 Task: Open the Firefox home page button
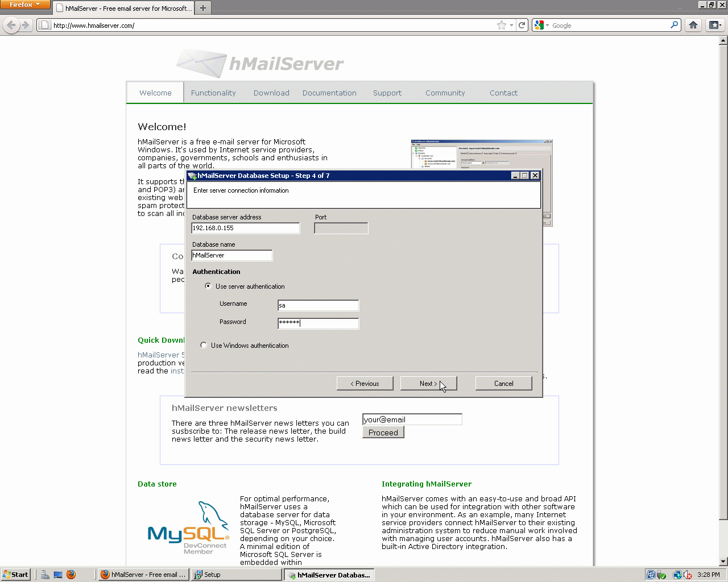tap(693, 25)
